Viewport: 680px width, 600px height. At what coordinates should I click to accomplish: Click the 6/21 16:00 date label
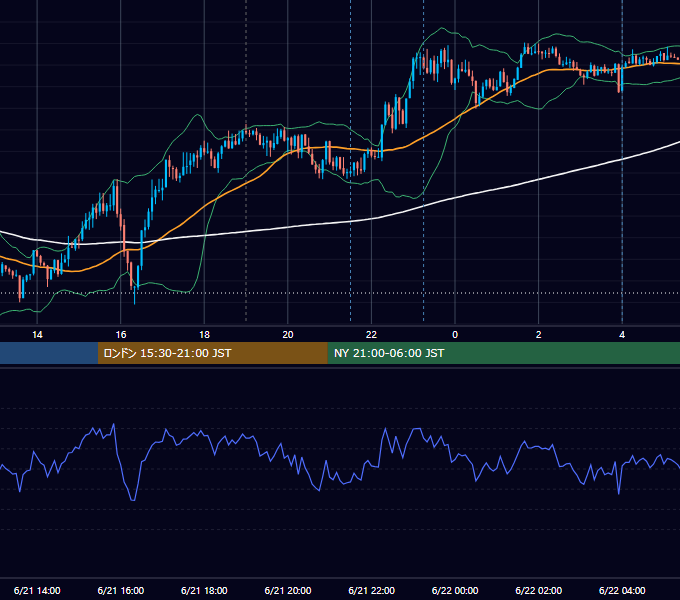coord(121,590)
